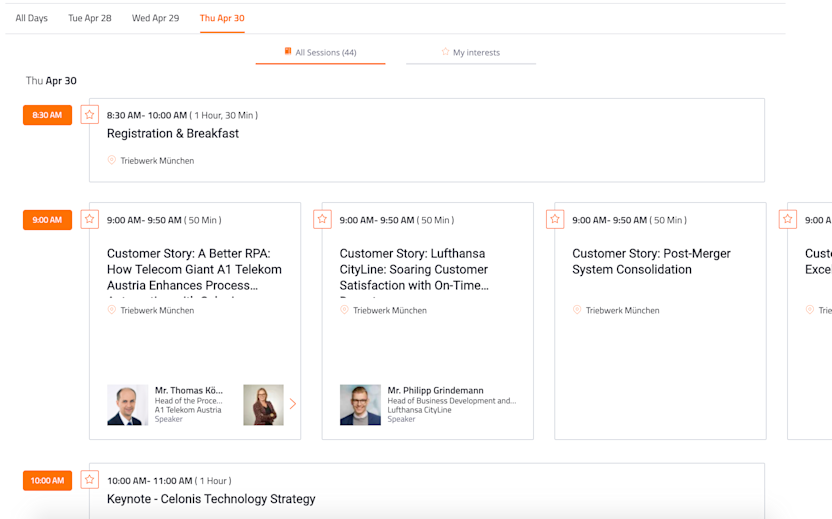The width and height of the screenshot is (832, 519).
Task: Select the Thu Apr 30 tab
Action: (x=222, y=18)
